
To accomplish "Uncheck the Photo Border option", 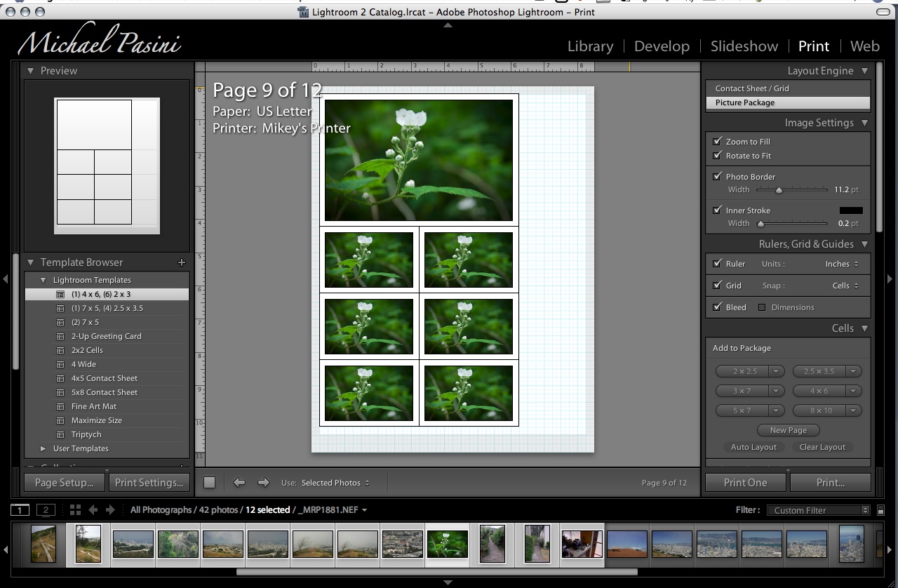I will 717,177.
